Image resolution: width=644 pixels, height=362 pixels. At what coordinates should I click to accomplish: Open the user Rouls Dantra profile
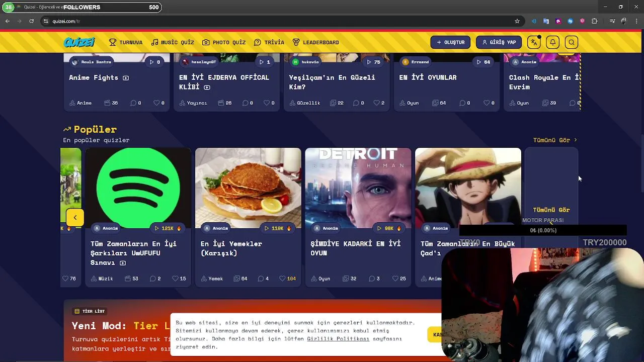92,62
